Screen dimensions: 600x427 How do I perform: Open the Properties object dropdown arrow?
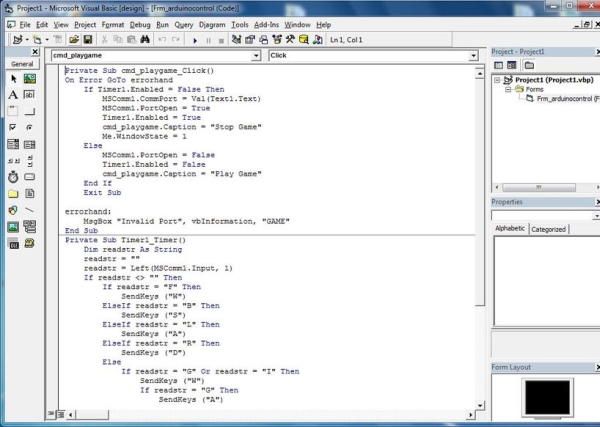(597, 216)
